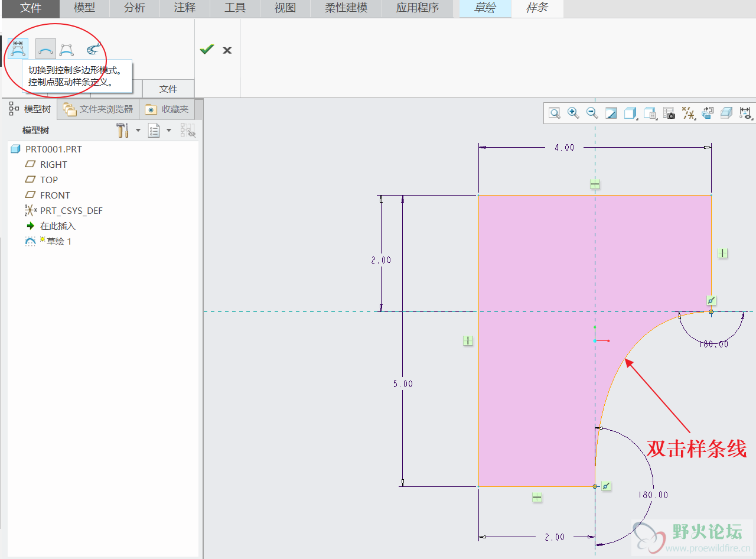Click the horizontal constraint symbol on top edge
Screen dimensions: 756x559
tap(595, 184)
